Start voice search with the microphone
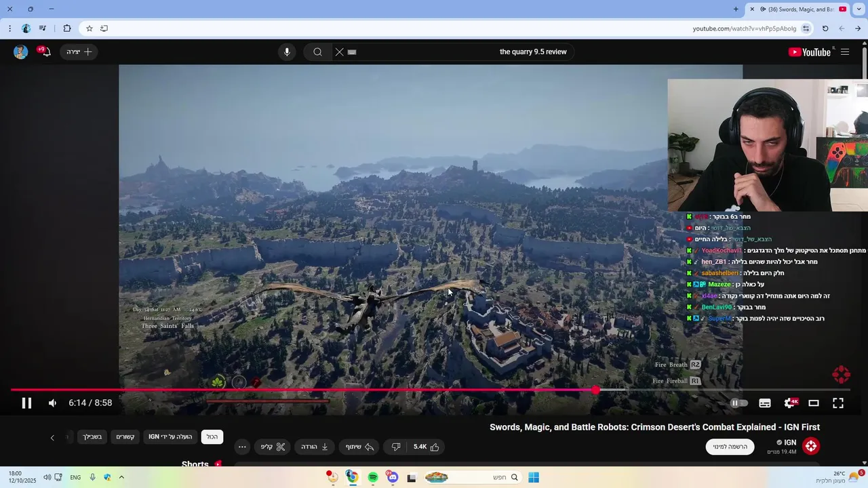Viewport: 868px width, 488px height. (x=287, y=52)
